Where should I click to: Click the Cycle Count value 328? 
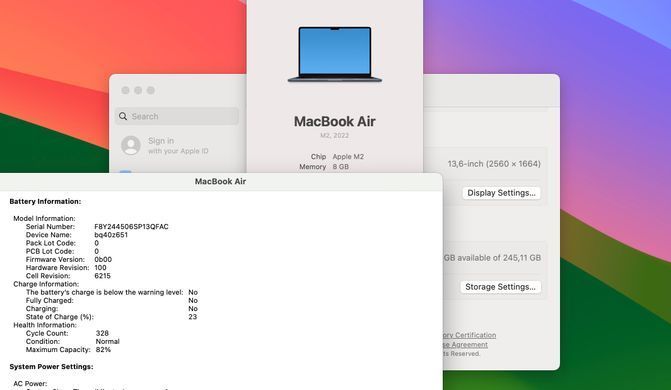click(x=102, y=333)
